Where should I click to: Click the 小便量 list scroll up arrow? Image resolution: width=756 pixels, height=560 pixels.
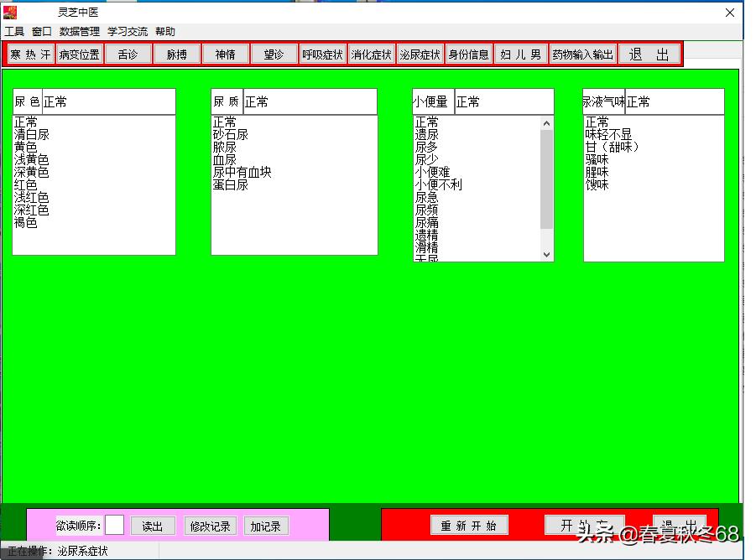pos(547,123)
